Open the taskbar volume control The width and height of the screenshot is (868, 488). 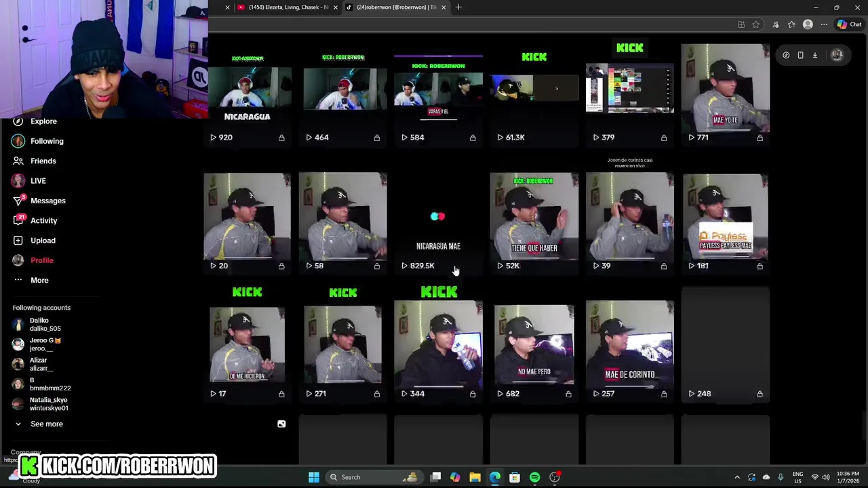pos(826,477)
